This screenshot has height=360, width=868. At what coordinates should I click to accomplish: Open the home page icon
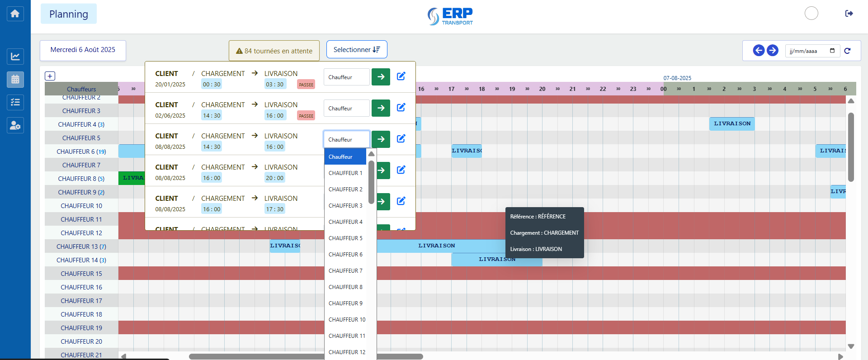pyautogui.click(x=15, y=14)
